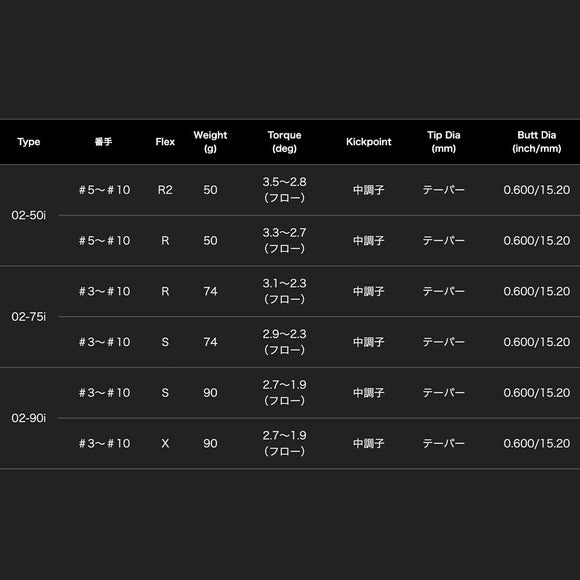This screenshot has width=580, height=580.
Task: Click torque value 3.5〜2.8
Action: [284, 182]
